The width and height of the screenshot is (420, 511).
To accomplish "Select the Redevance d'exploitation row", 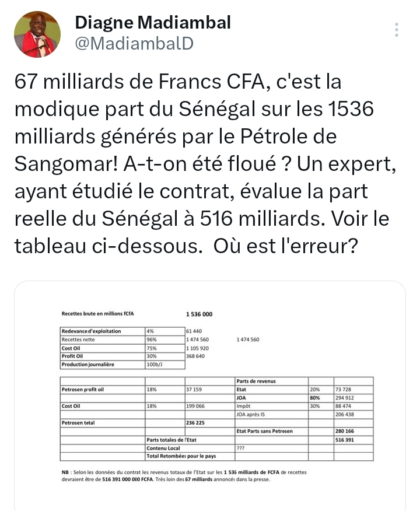I will tap(96, 331).
